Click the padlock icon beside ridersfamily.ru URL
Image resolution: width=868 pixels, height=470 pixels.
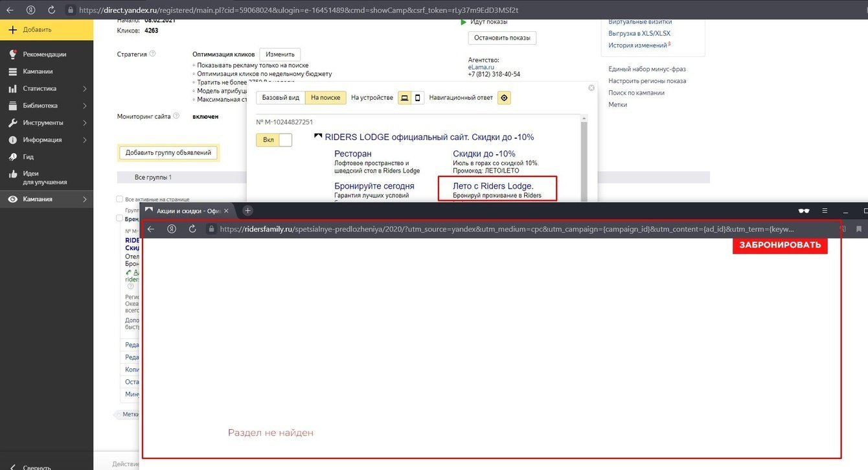[211, 229]
